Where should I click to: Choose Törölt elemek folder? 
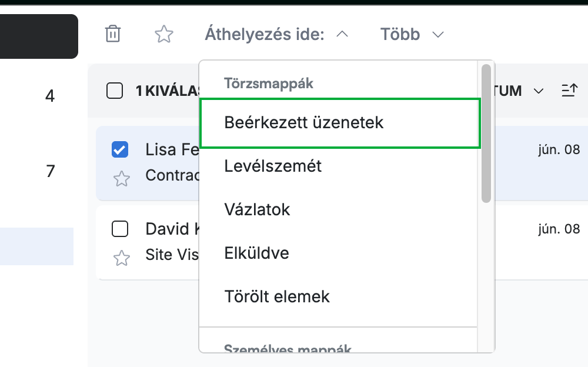pyautogui.click(x=339, y=297)
